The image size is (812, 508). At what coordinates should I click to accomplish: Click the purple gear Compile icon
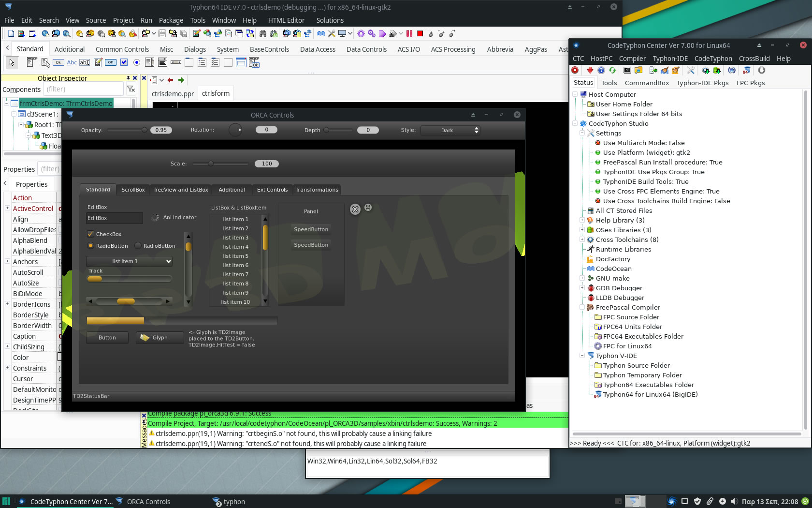click(x=361, y=34)
